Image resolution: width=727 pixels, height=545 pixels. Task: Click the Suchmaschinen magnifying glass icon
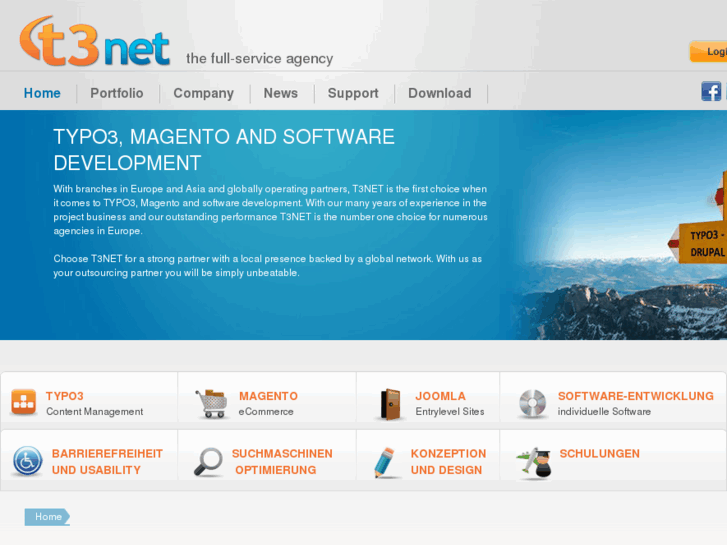(x=208, y=462)
